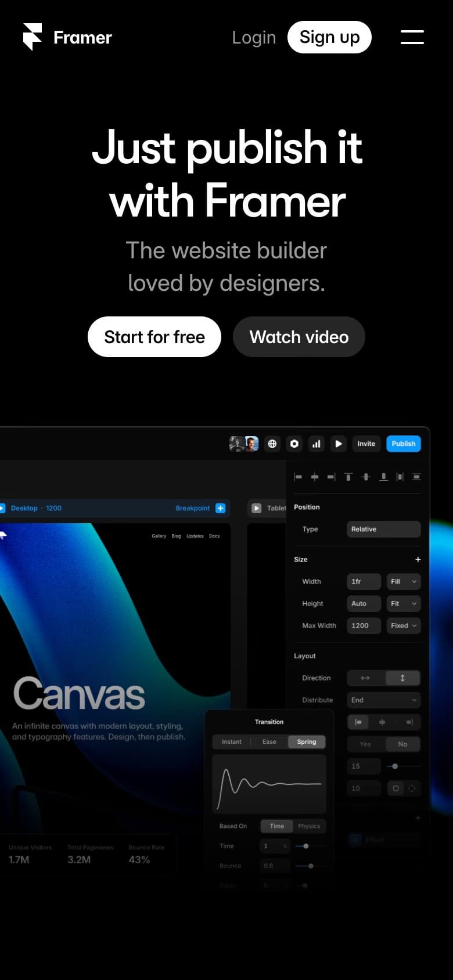Open the Width Fill dropdown

(x=404, y=581)
